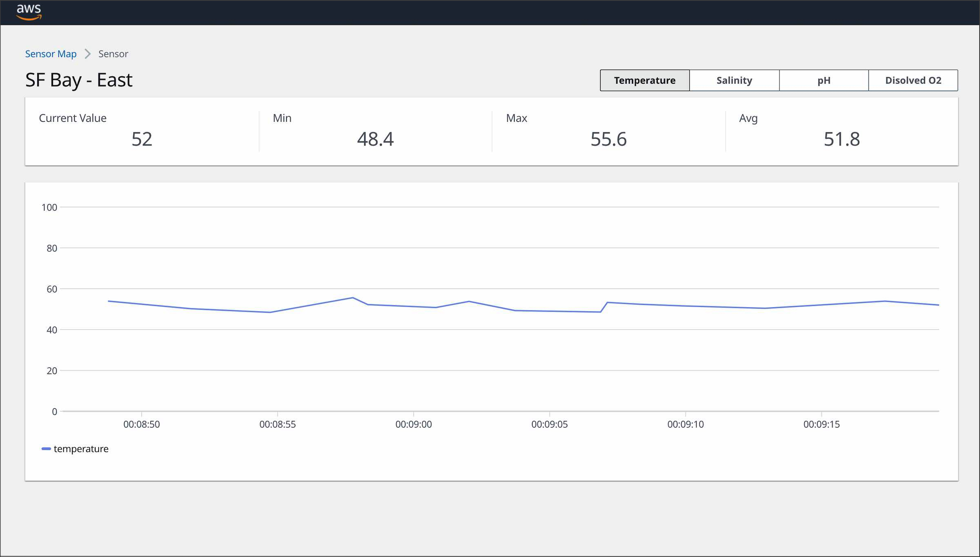The image size is (980, 557).
Task: Click the temperature line's highest peak
Action: tap(352, 298)
